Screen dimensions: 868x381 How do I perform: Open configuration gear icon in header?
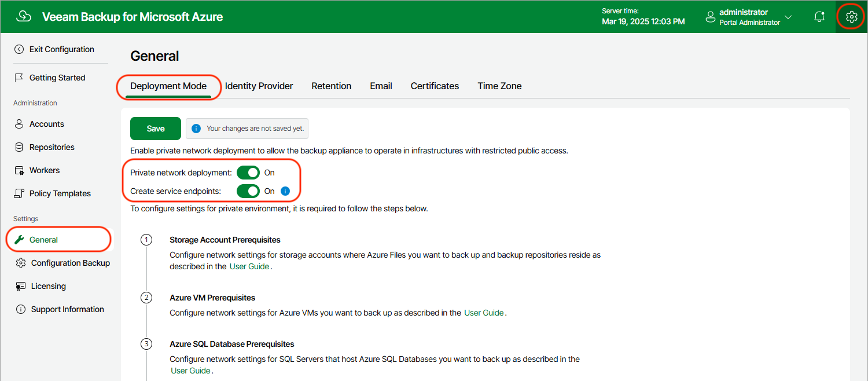pyautogui.click(x=851, y=17)
